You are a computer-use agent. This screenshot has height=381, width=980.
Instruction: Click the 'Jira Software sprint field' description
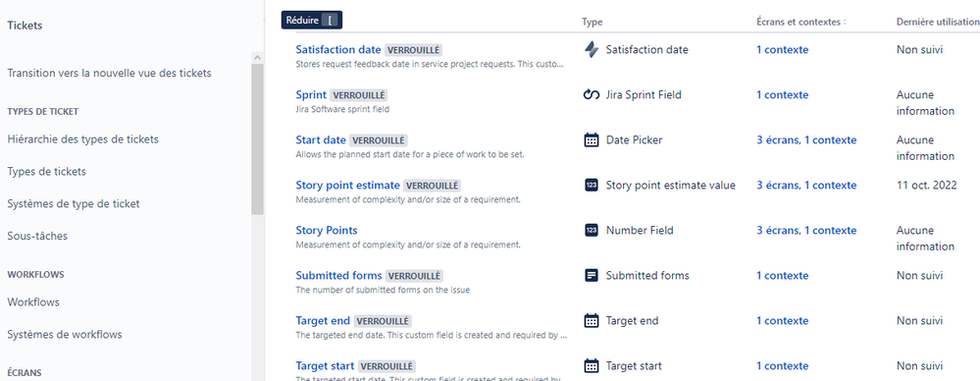[x=342, y=109]
